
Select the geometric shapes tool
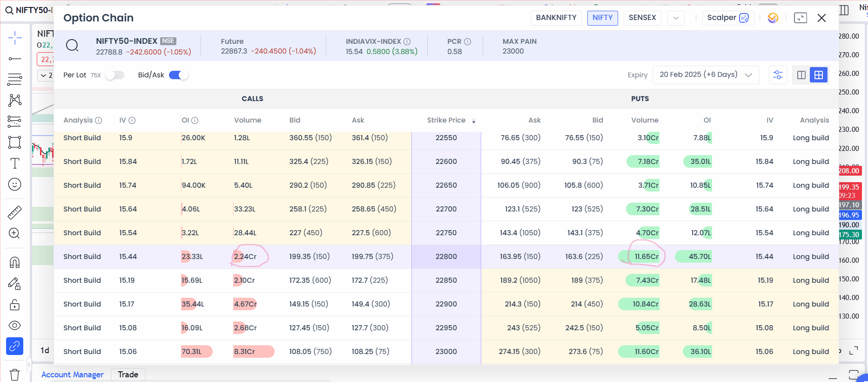pos(15,143)
